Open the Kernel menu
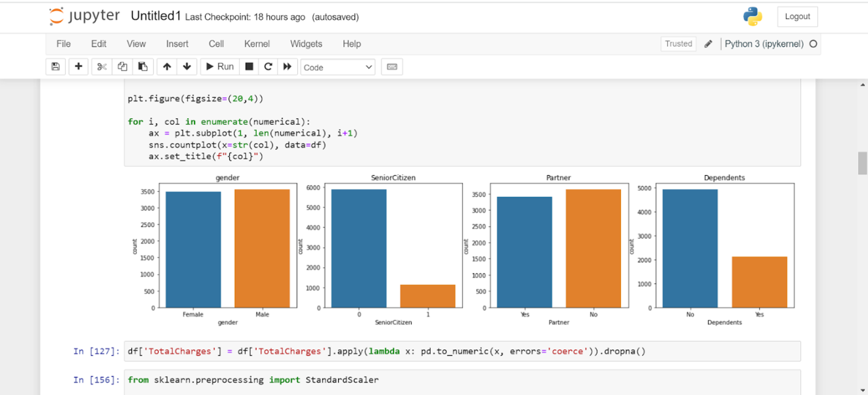 [257, 44]
